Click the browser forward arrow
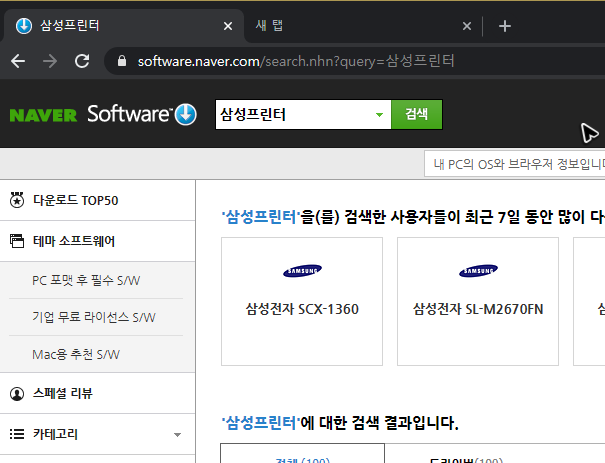Image resolution: width=605 pixels, height=463 pixels. (50, 61)
